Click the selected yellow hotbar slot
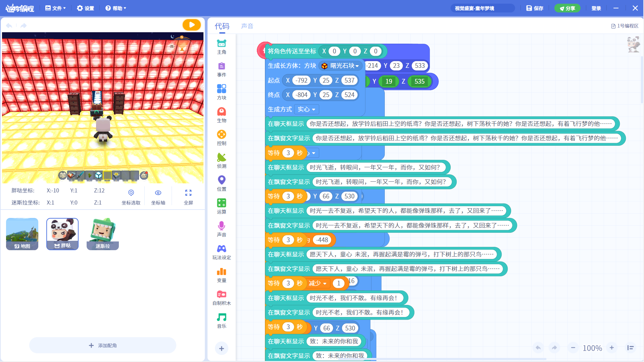This screenshot has width=644, height=362. click(107, 175)
